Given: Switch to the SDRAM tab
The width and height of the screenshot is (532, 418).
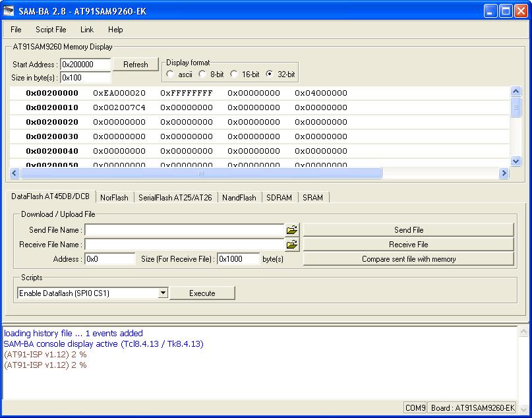Looking at the screenshot, I should [x=279, y=198].
